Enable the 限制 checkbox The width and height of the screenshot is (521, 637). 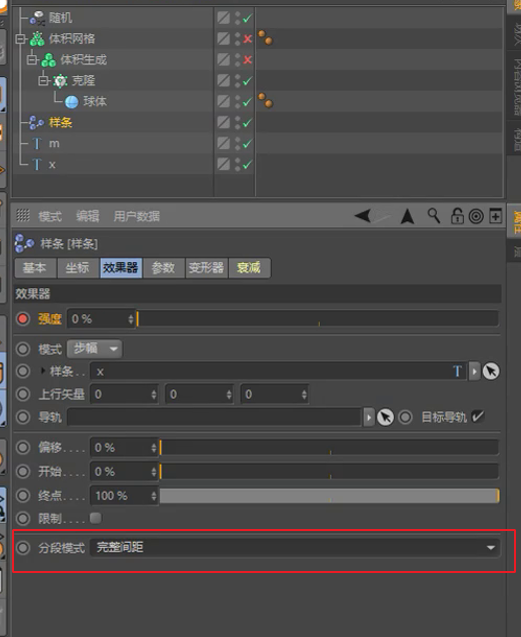tap(96, 518)
